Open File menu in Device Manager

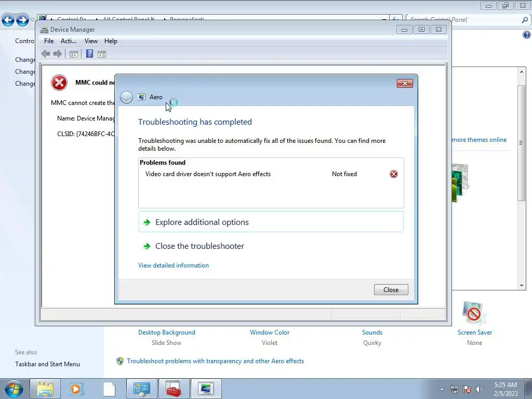[49, 41]
